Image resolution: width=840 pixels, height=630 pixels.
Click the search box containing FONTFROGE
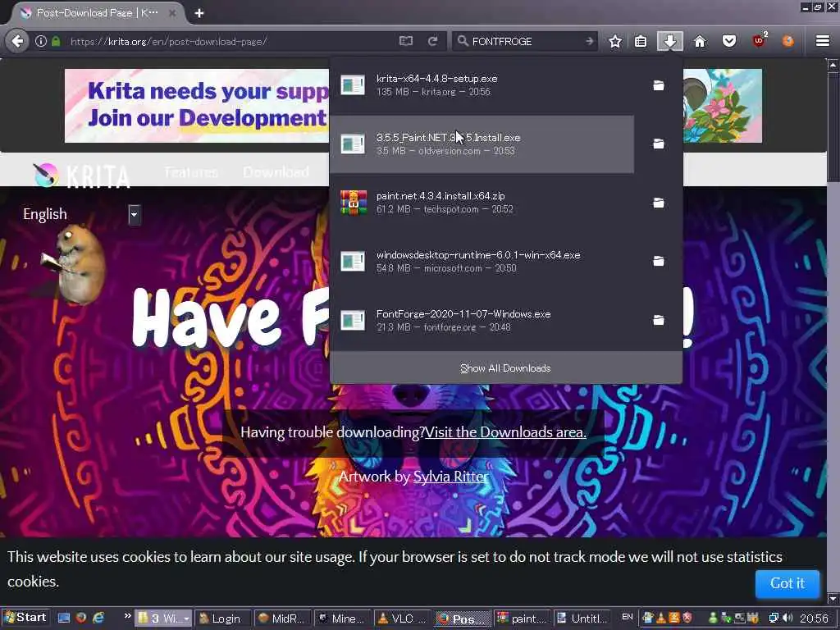click(525, 41)
